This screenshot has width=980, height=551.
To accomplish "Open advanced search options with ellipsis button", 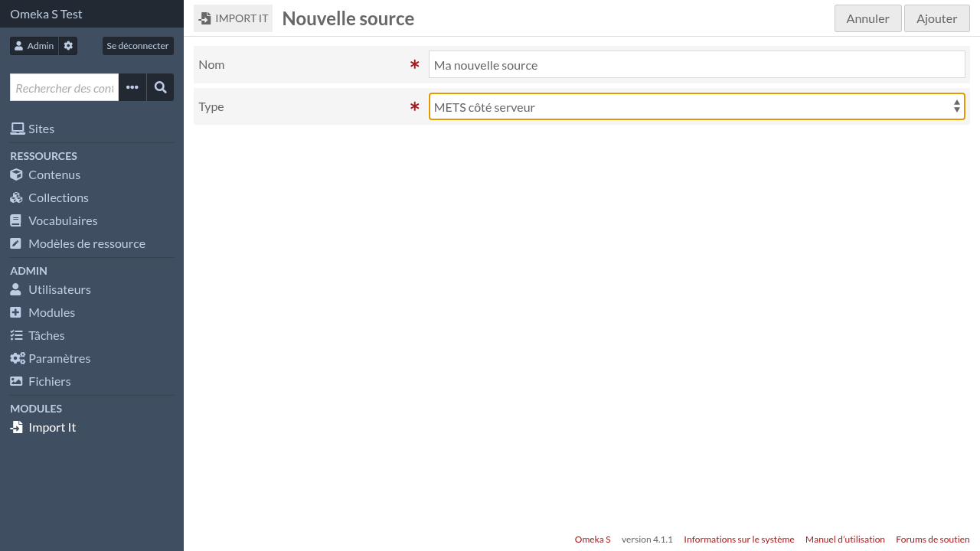I will (132, 87).
